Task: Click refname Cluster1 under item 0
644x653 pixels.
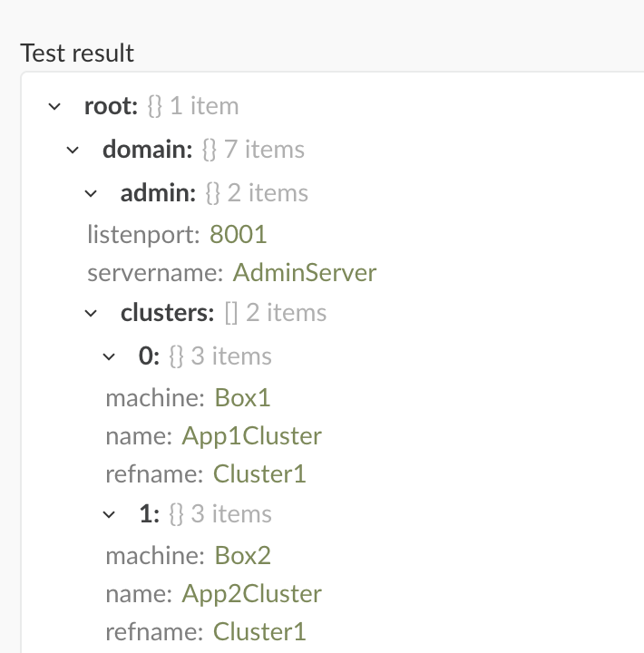Action: 259,474
